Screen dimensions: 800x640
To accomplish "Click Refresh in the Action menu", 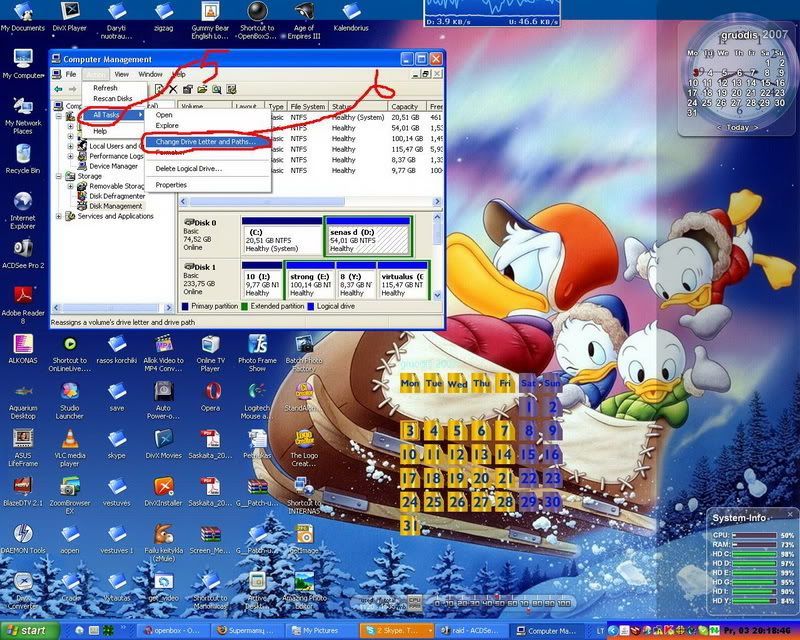I will (x=105, y=88).
